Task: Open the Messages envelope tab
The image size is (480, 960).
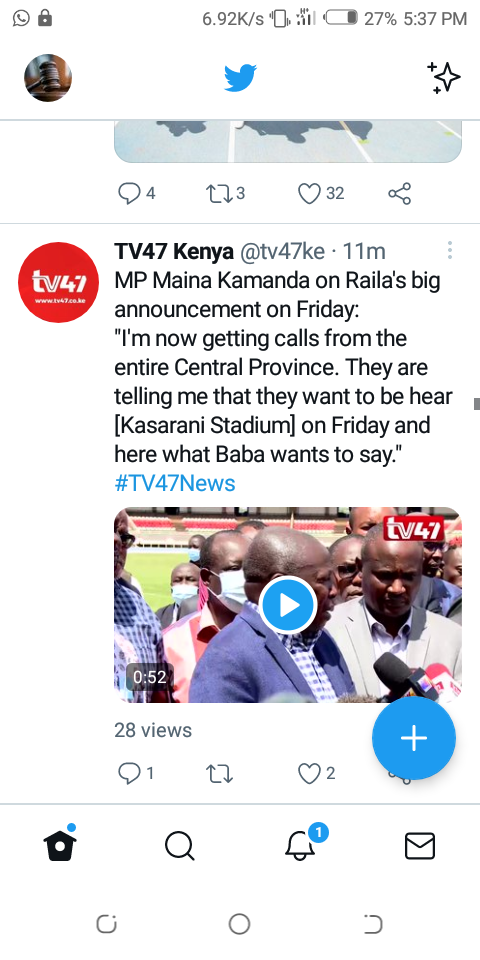Action: 420,846
